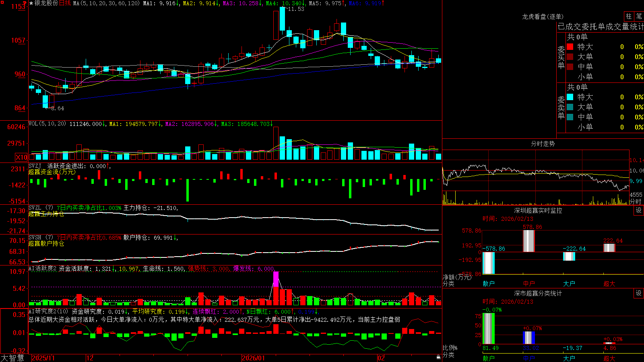Open the VOL(5,10,20) indicator parameters

click(47, 124)
